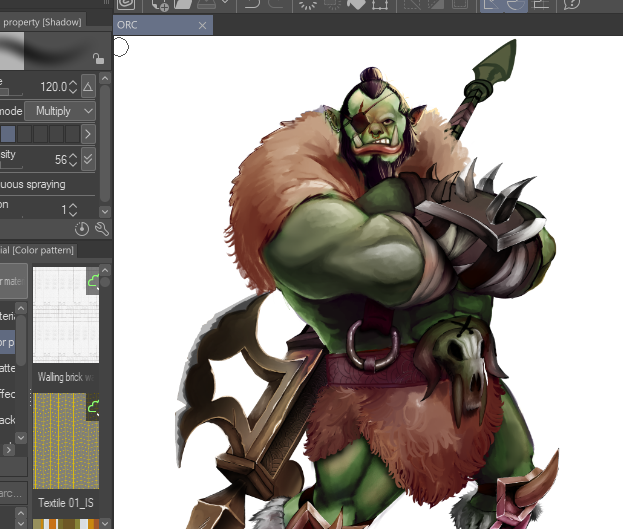Click the Undo arrow in command bar
Image resolution: width=623 pixels, height=529 pixels.
point(253,4)
